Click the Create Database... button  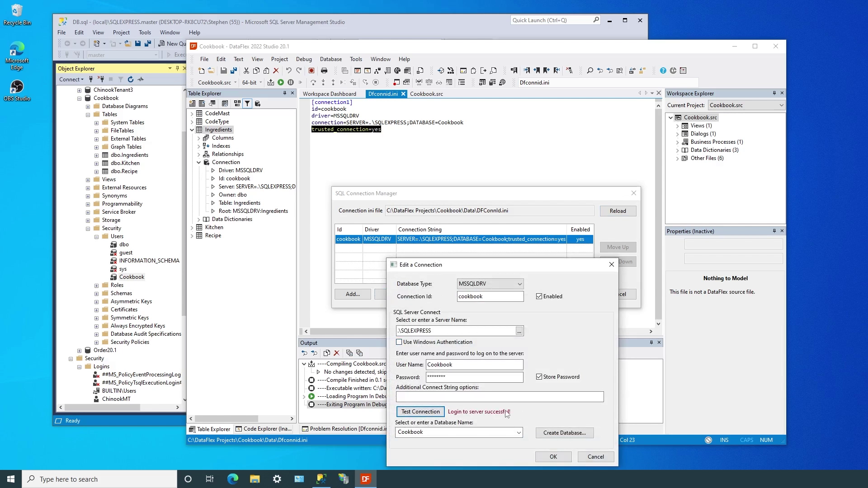point(565,433)
